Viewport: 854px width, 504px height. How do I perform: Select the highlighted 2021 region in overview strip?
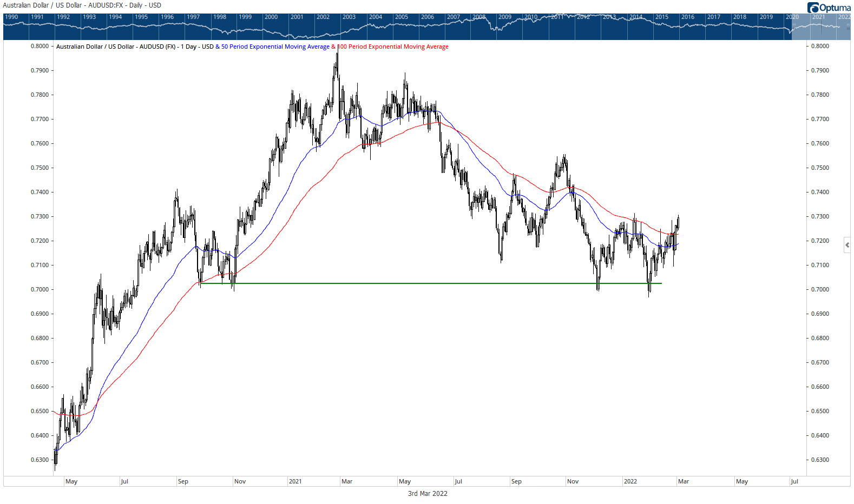click(x=820, y=27)
